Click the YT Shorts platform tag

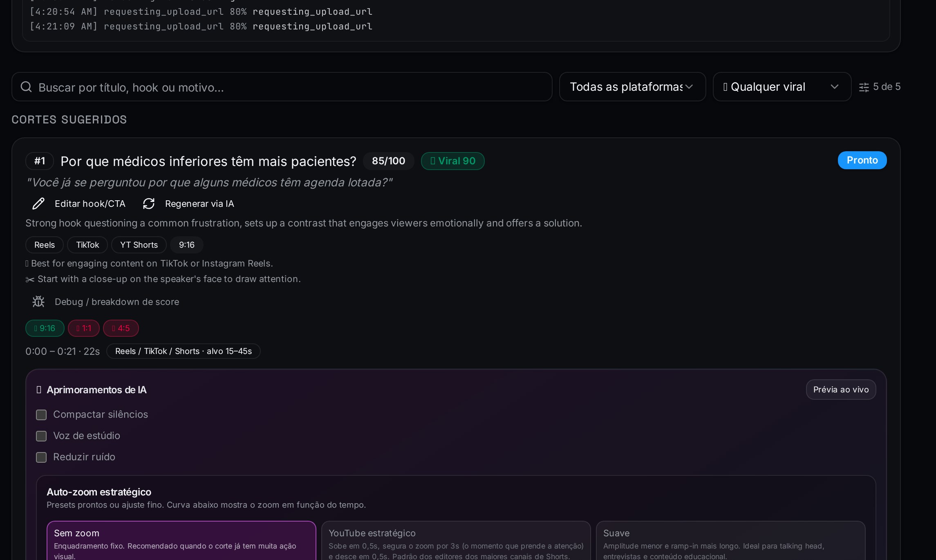click(139, 245)
